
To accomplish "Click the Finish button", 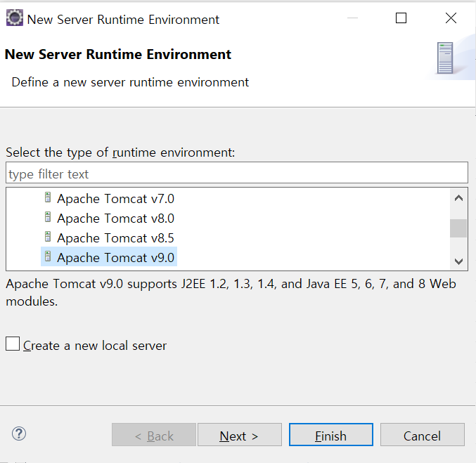I will [x=331, y=435].
